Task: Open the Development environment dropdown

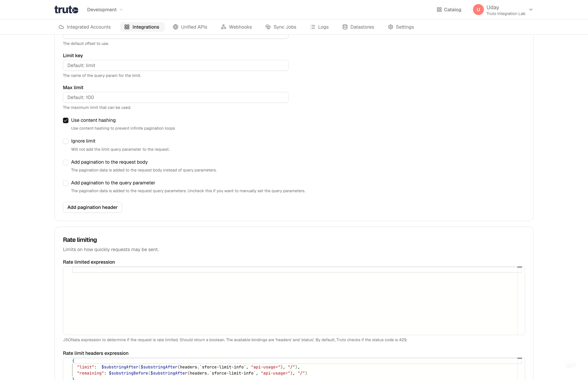Action: [105, 10]
